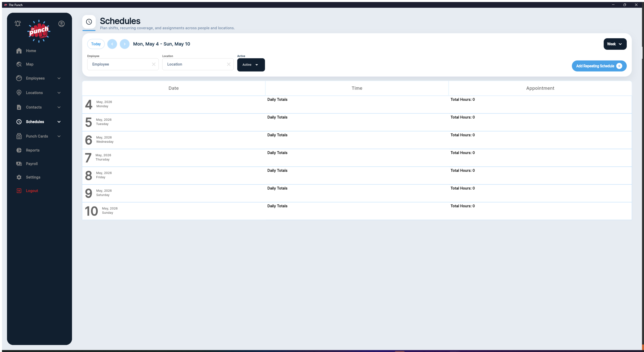
Task: Click the Time column header
Action: [x=357, y=88]
